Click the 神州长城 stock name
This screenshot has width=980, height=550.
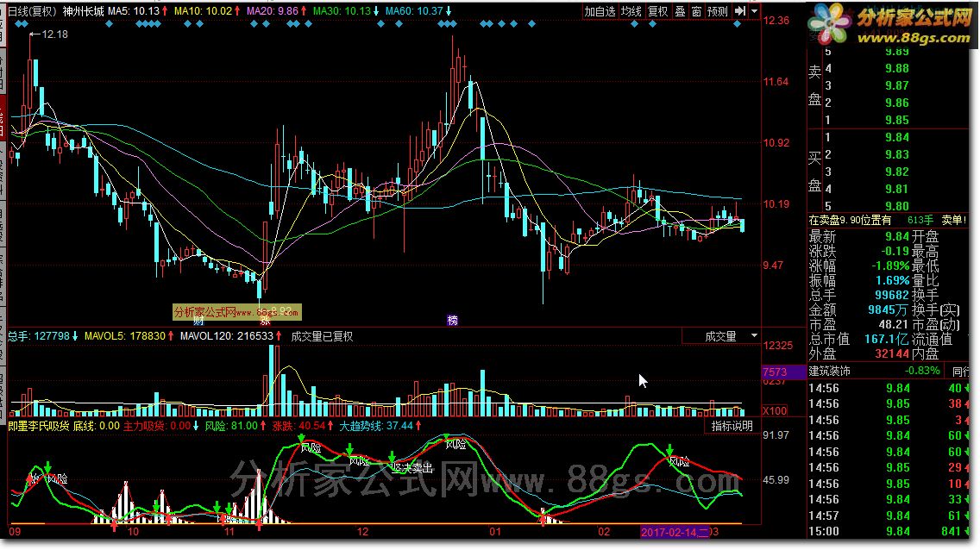click(x=83, y=11)
